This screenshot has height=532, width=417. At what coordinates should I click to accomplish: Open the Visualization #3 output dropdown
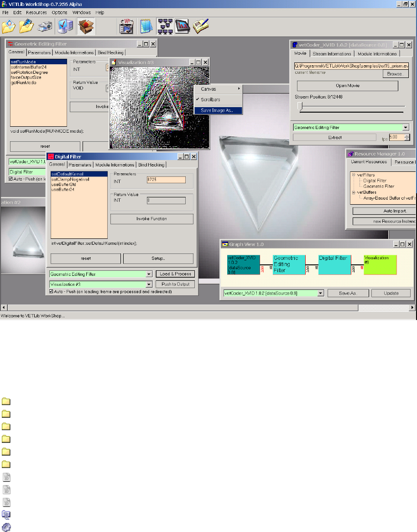tap(149, 284)
